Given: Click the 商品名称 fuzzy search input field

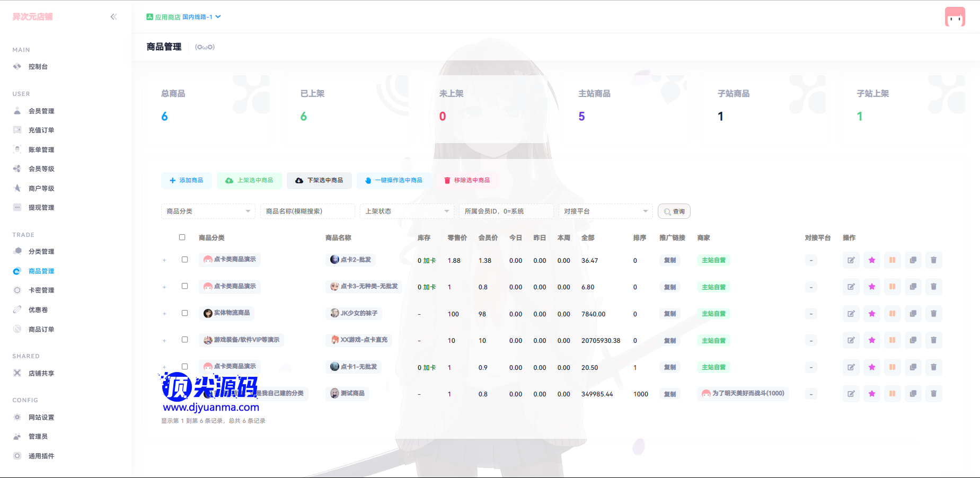Looking at the screenshot, I should point(307,211).
